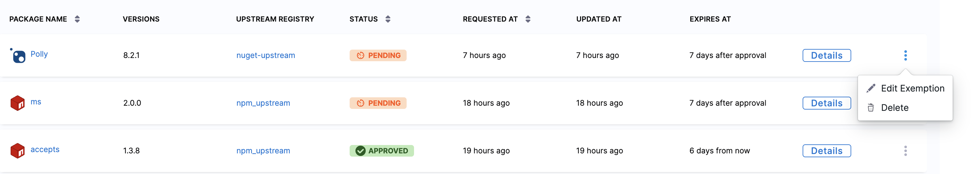Sort by Package Name column arrows
Screen dimensions: 980x174
tap(77, 19)
